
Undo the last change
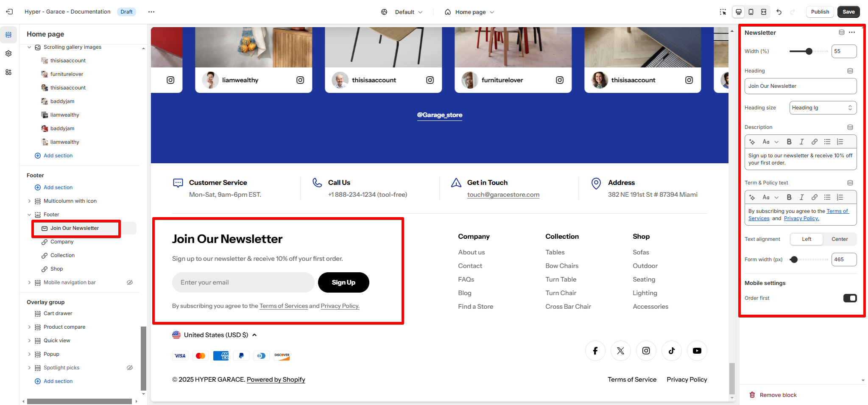[x=779, y=12]
